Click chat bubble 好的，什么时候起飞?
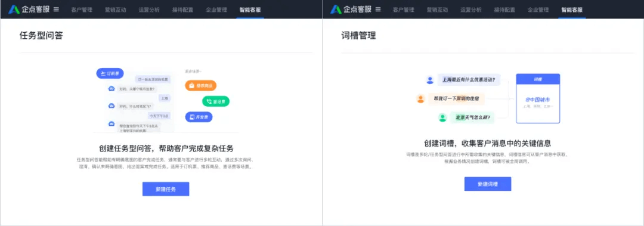Image resolution: width=644 pixels, height=226 pixels. point(135,106)
